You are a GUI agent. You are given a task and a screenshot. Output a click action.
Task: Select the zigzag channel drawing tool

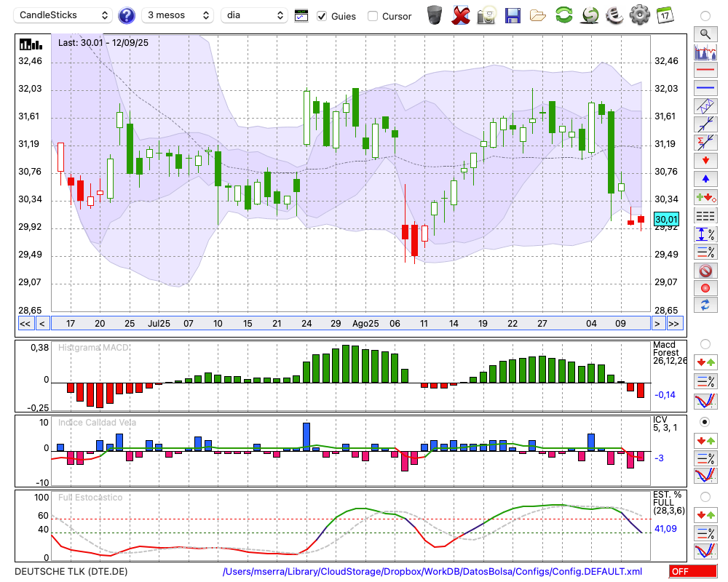(705, 106)
